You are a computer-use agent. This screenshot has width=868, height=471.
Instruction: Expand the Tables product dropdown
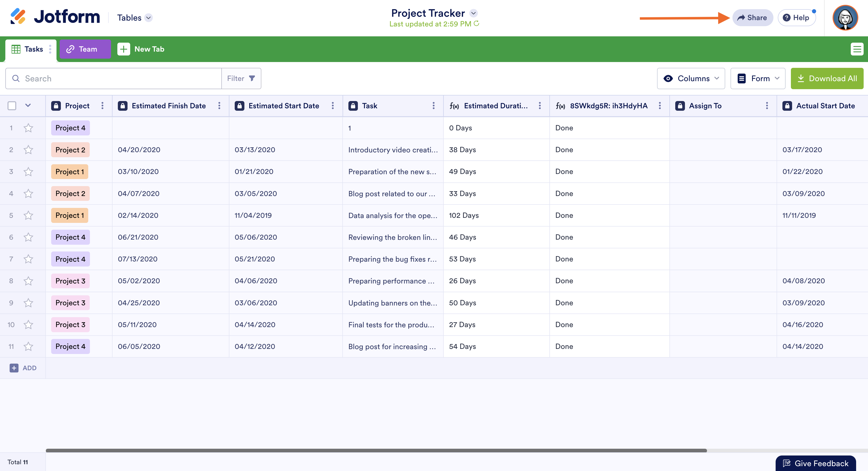point(148,17)
